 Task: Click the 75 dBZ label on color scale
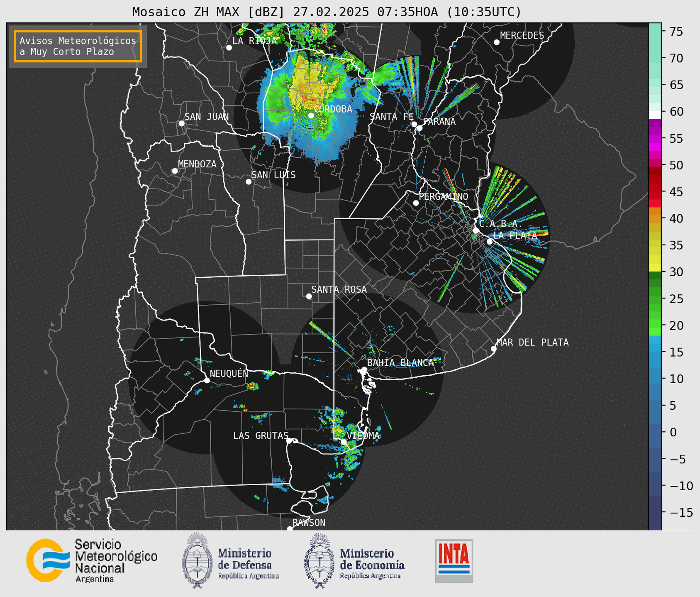click(x=676, y=32)
